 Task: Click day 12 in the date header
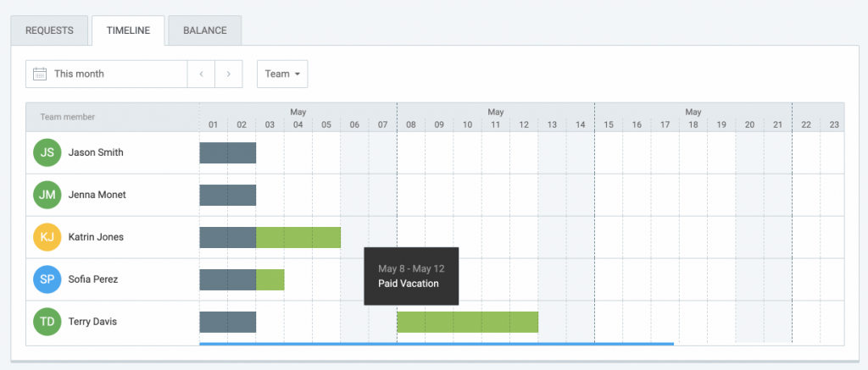[524, 125]
